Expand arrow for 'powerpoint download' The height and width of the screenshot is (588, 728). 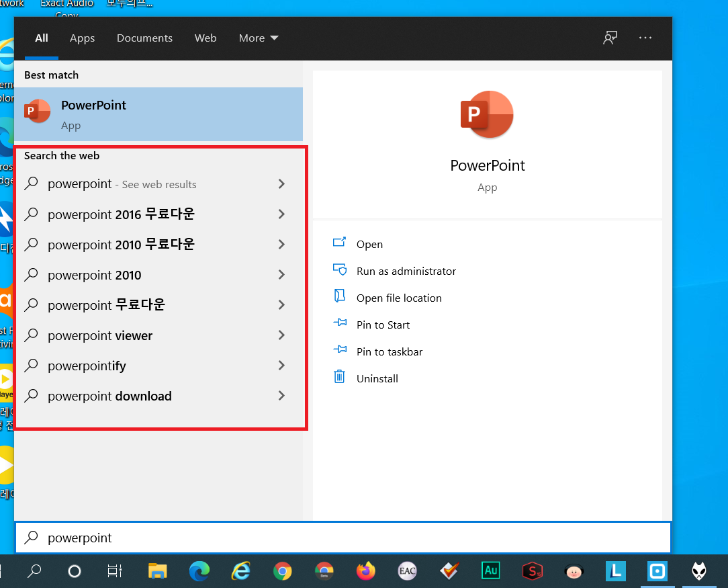point(281,395)
